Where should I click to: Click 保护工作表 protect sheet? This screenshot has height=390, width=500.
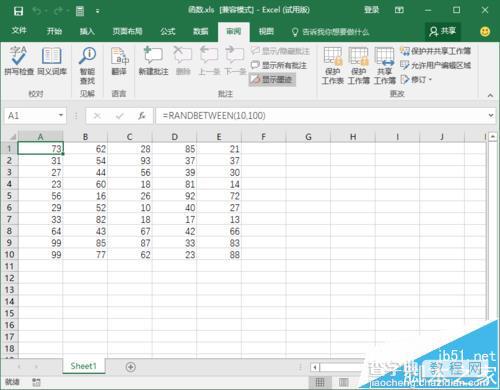[x=332, y=66]
